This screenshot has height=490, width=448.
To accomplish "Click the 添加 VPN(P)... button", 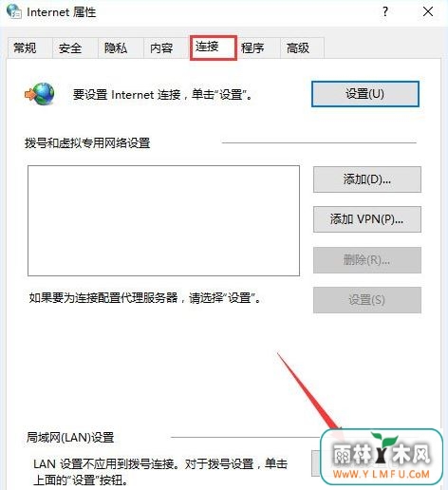I will click(367, 219).
